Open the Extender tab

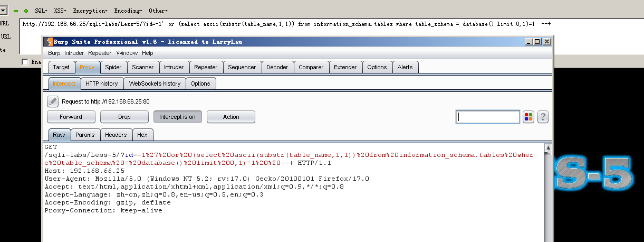coord(345,67)
